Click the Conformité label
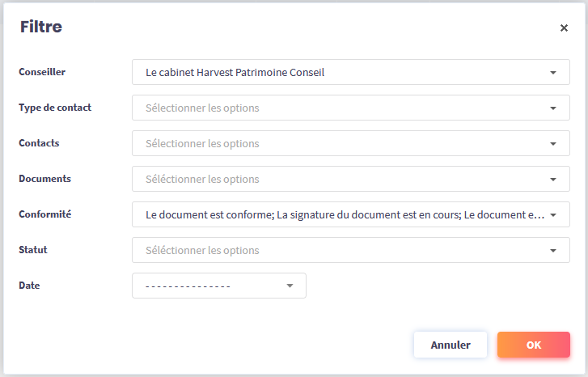 pos(44,214)
